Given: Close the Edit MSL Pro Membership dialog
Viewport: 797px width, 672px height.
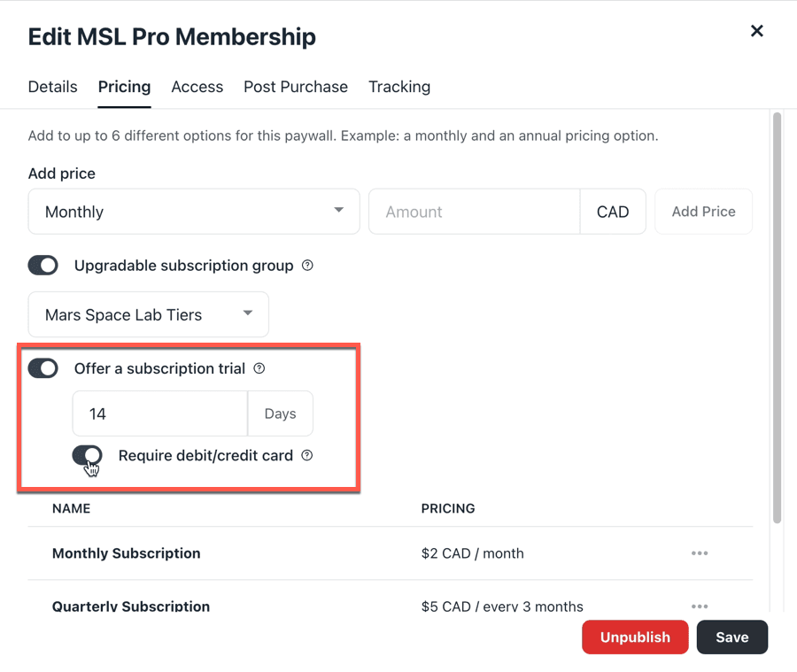Looking at the screenshot, I should [756, 31].
